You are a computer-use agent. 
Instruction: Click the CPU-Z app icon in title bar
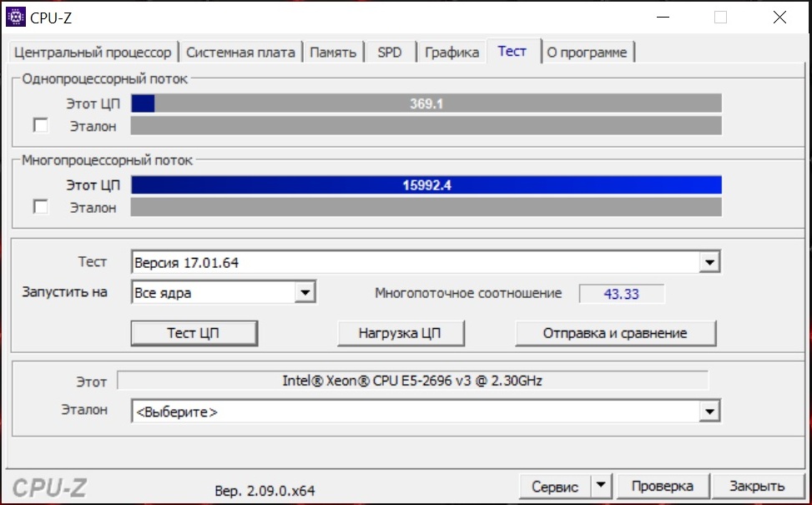[x=16, y=17]
